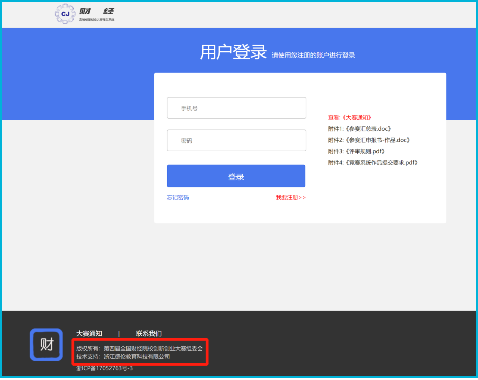The width and height of the screenshot is (478, 380).
Task: Download attachment 附件4 .pdf file
Action: [372, 163]
